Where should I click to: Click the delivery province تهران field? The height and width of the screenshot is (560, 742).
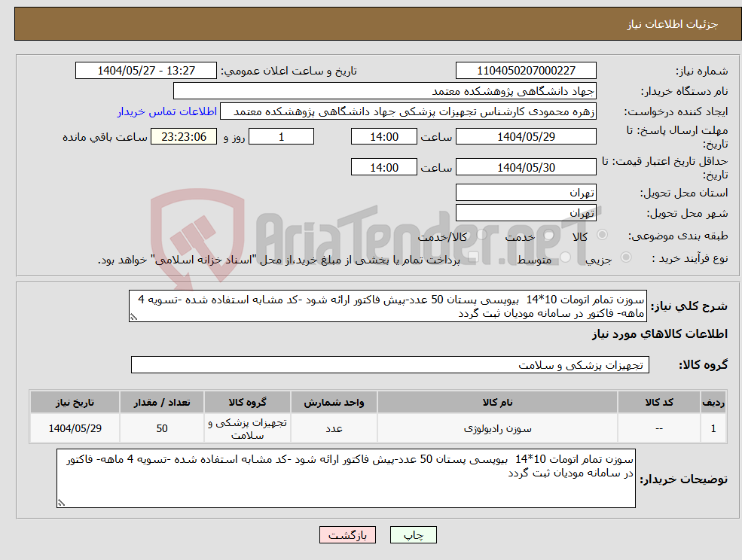click(x=526, y=193)
